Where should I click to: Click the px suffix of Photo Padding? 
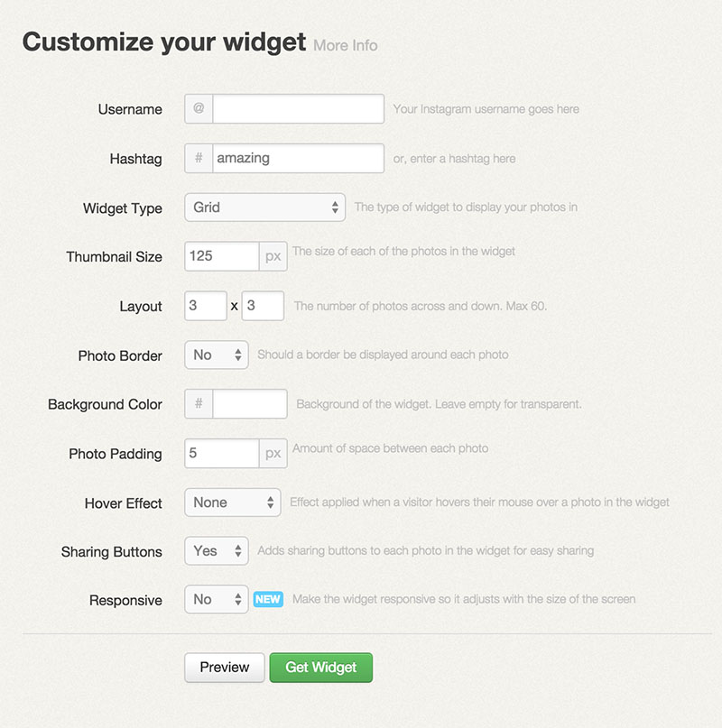point(273,453)
